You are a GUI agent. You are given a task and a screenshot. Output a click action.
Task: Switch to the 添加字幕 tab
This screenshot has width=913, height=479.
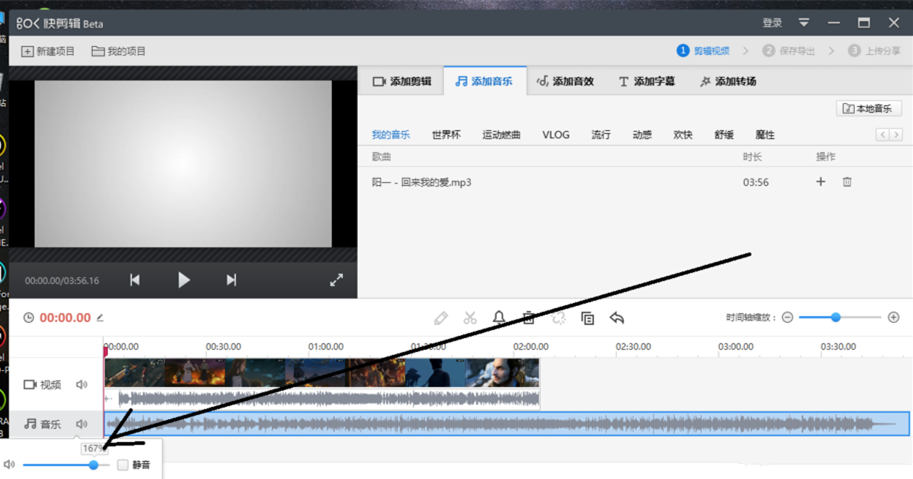point(646,81)
